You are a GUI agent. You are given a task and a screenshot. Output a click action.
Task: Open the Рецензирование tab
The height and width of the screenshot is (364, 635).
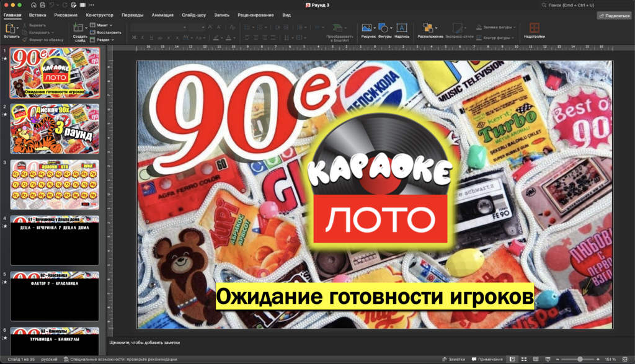(x=255, y=15)
